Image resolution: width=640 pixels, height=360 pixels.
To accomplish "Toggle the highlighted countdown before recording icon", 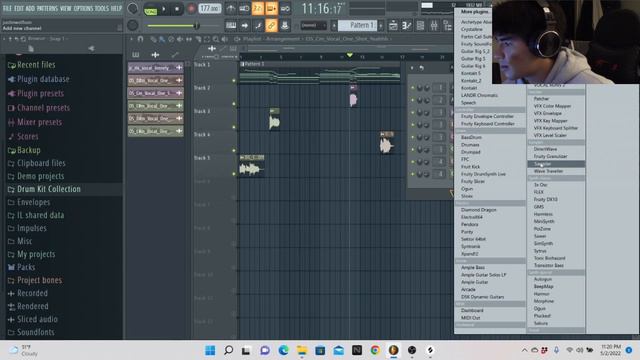I will click(x=258, y=9).
